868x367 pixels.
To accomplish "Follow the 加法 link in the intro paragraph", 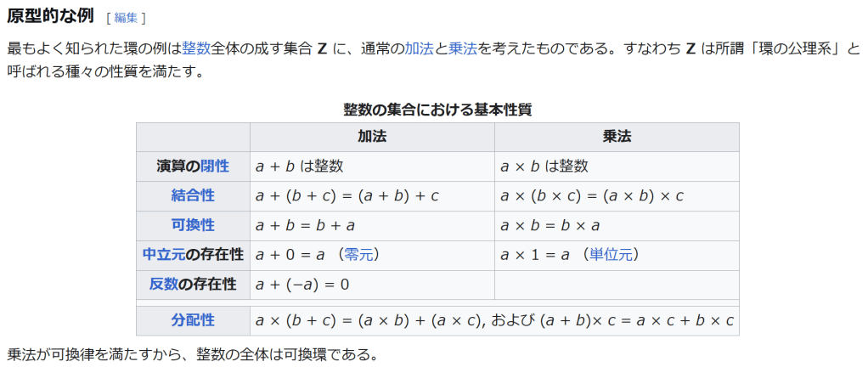I will point(420,48).
